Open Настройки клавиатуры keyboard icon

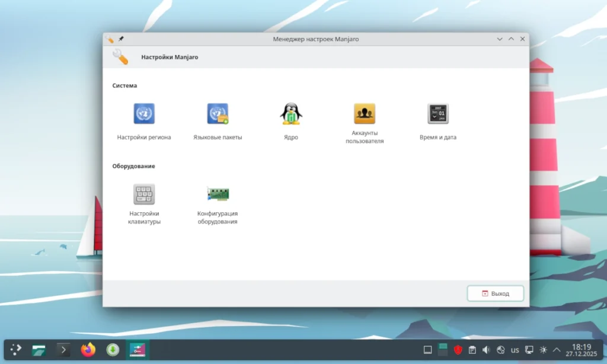click(x=144, y=194)
